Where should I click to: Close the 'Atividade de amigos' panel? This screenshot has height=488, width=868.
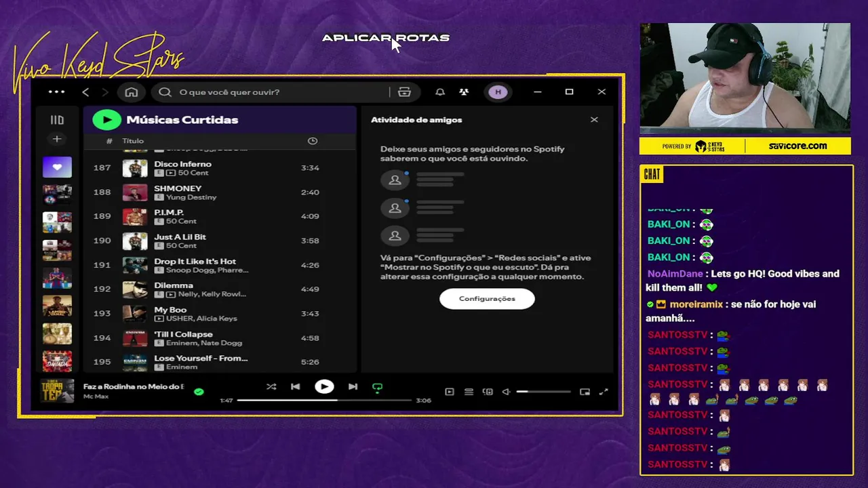594,120
